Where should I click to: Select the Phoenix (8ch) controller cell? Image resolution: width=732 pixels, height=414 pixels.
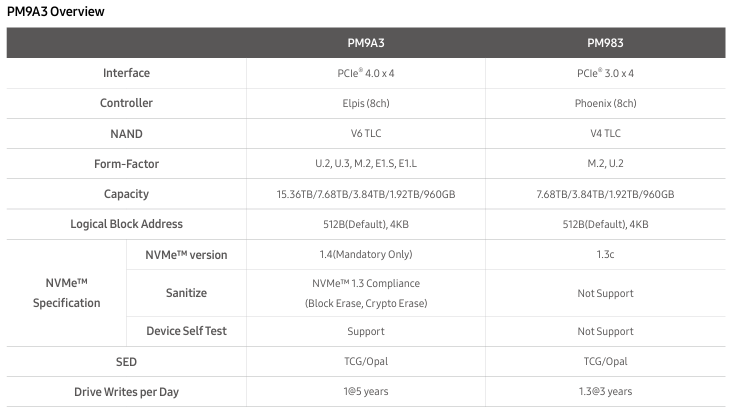pyautogui.click(x=605, y=103)
